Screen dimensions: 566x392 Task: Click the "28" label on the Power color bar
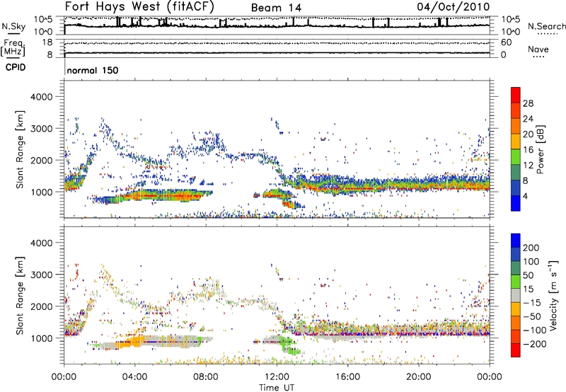click(528, 103)
